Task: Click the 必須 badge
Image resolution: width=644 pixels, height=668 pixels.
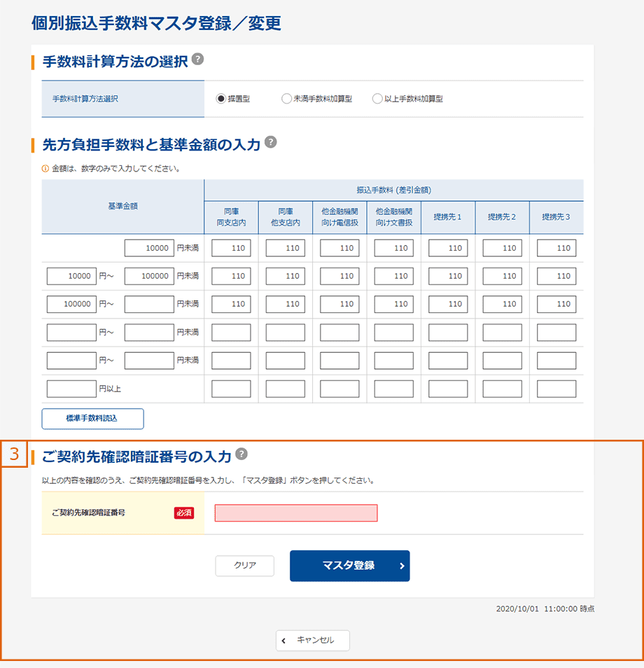Action: click(x=184, y=513)
